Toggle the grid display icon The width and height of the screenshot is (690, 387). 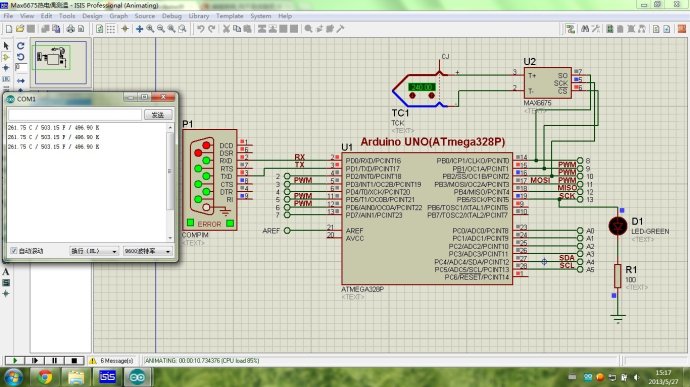[111, 29]
